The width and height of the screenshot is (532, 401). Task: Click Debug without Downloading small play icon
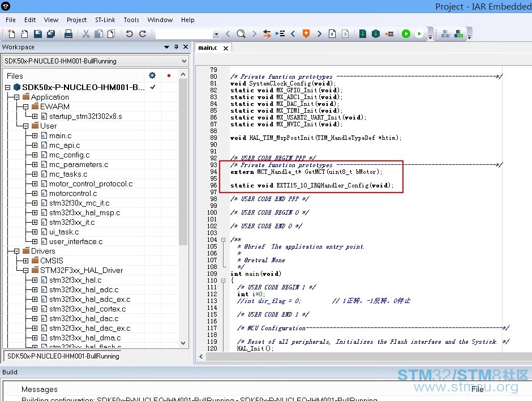[419, 33]
